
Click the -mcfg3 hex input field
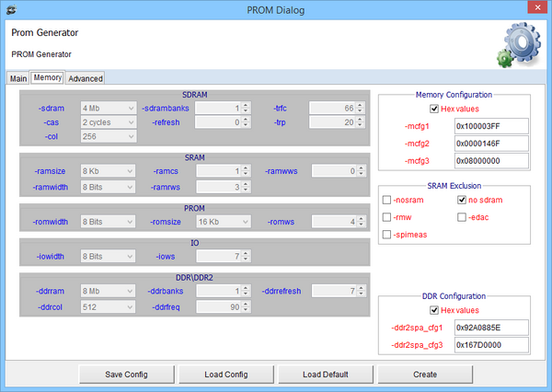pyautogui.click(x=491, y=161)
